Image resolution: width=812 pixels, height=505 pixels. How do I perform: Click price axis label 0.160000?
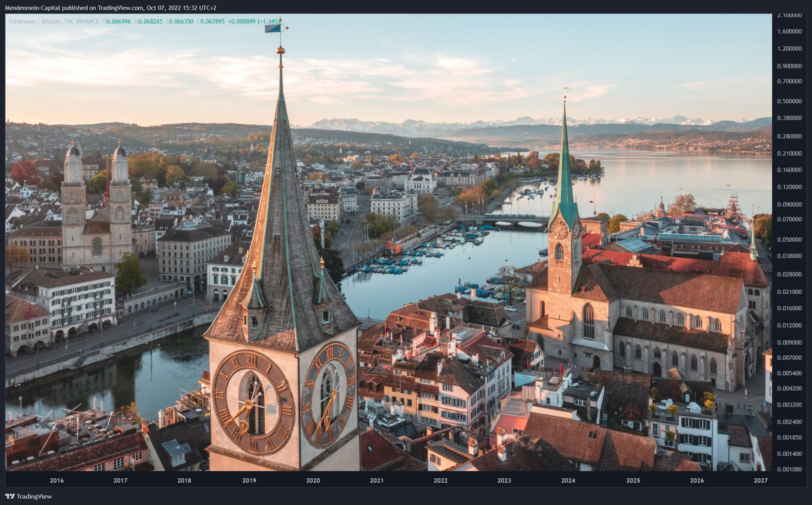tap(789, 170)
